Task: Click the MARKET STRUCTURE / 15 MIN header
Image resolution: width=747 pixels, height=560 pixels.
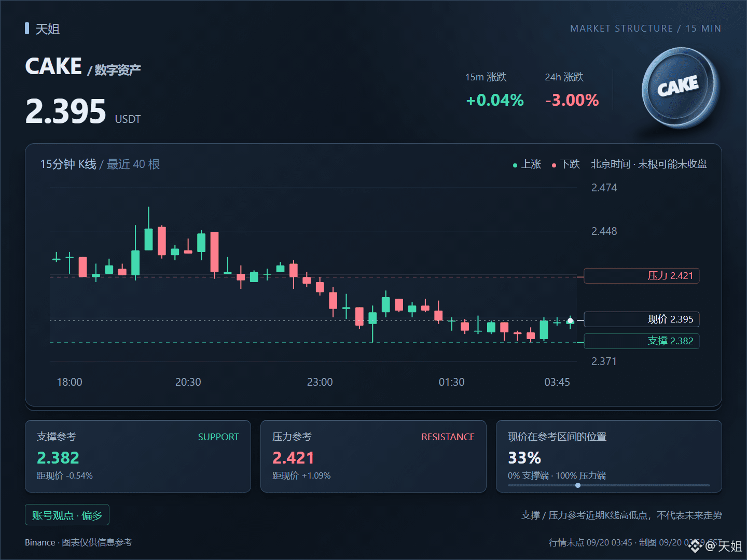Action: pos(646,29)
